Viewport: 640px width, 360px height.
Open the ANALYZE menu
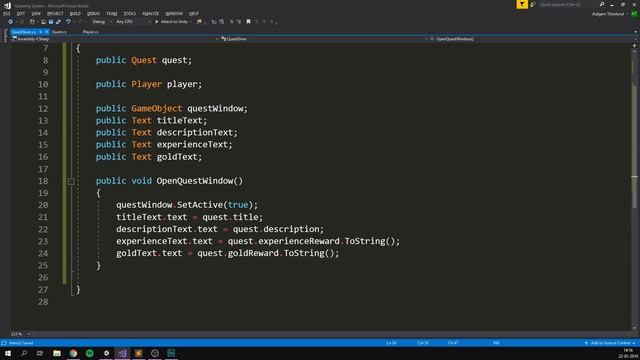pyautogui.click(x=151, y=13)
